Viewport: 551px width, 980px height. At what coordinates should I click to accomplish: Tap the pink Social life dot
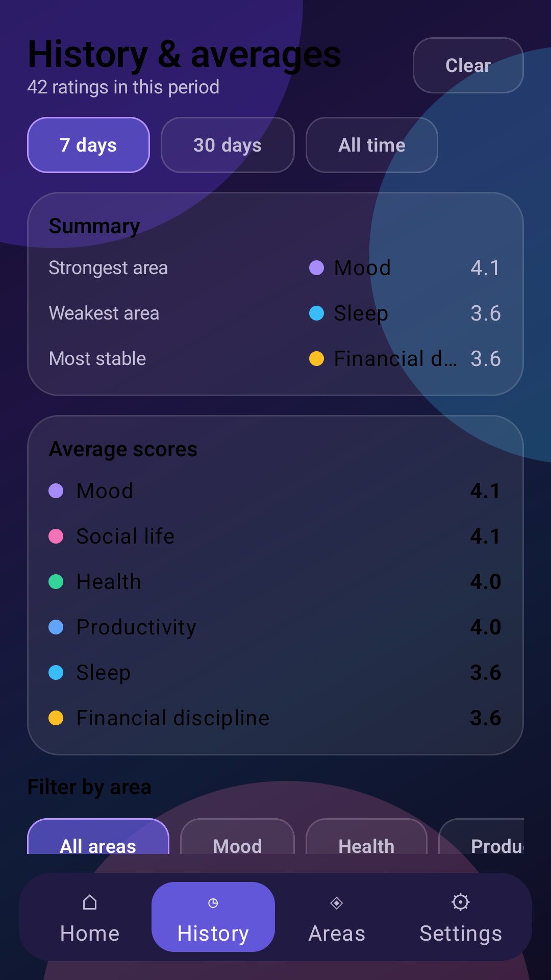(56, 536)
